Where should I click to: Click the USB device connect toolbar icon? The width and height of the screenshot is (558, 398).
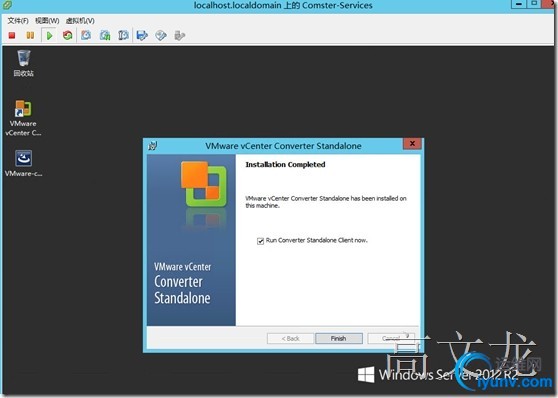tap(180, 35)
